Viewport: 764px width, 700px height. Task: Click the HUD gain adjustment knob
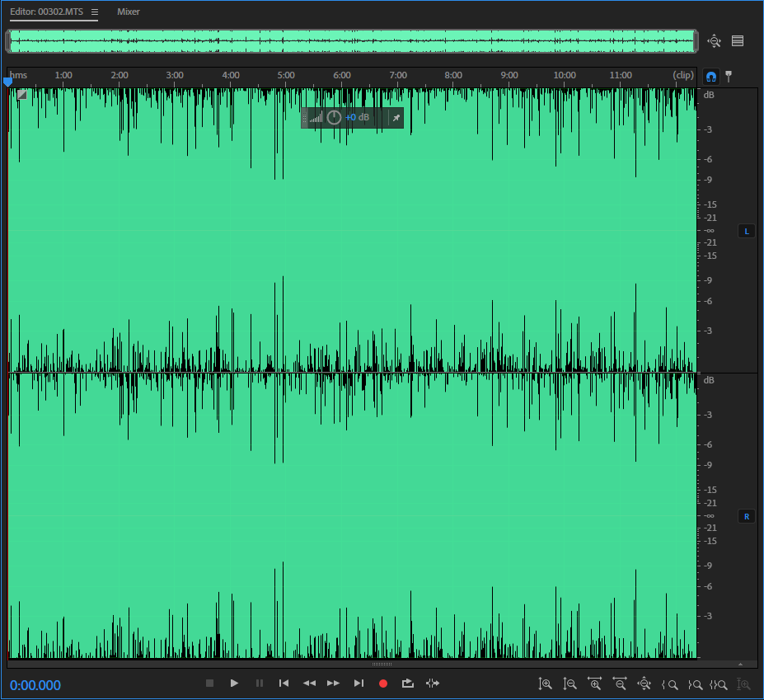point(334,118)
